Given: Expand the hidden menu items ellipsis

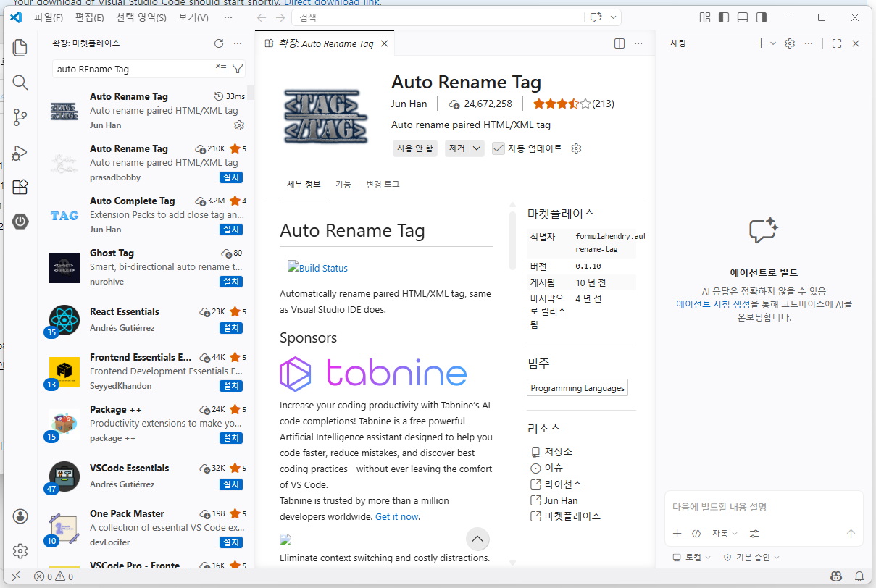Looking at the screenshot, I should [x=228, y=17].
